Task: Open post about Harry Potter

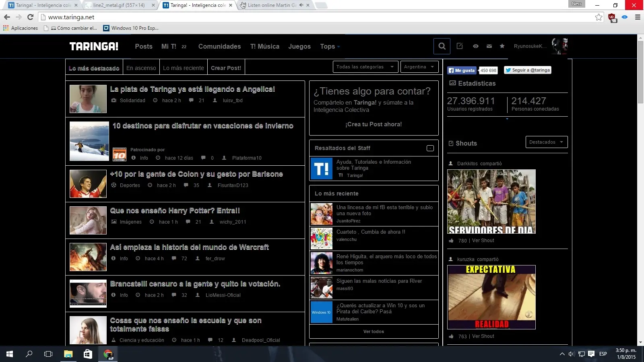Action: pyautogui.click(x=175, y=211)
